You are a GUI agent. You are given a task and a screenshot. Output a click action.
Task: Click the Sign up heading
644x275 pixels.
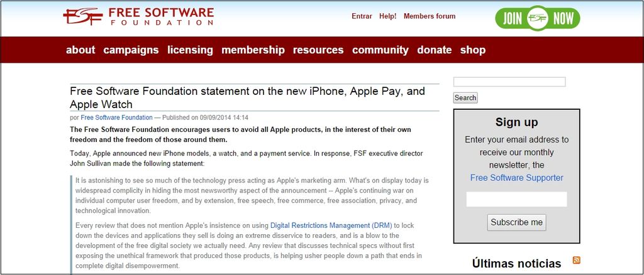pyautogui.click(x=517, y=122)
